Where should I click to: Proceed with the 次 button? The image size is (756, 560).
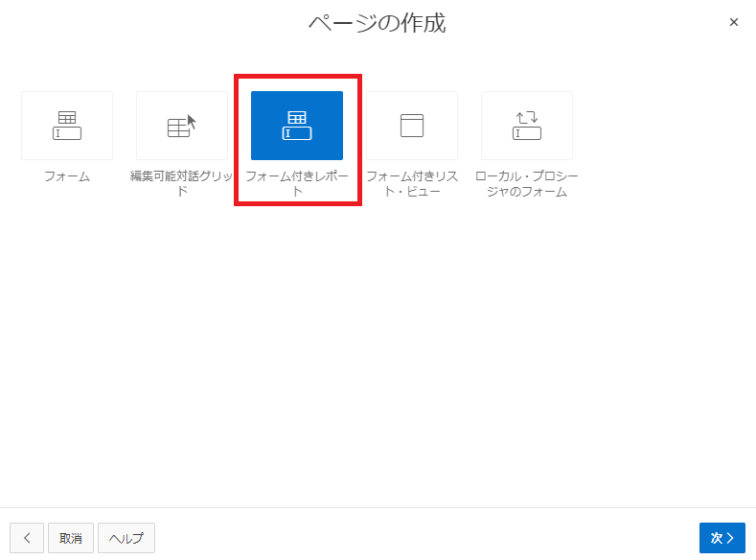click(722, 538)
